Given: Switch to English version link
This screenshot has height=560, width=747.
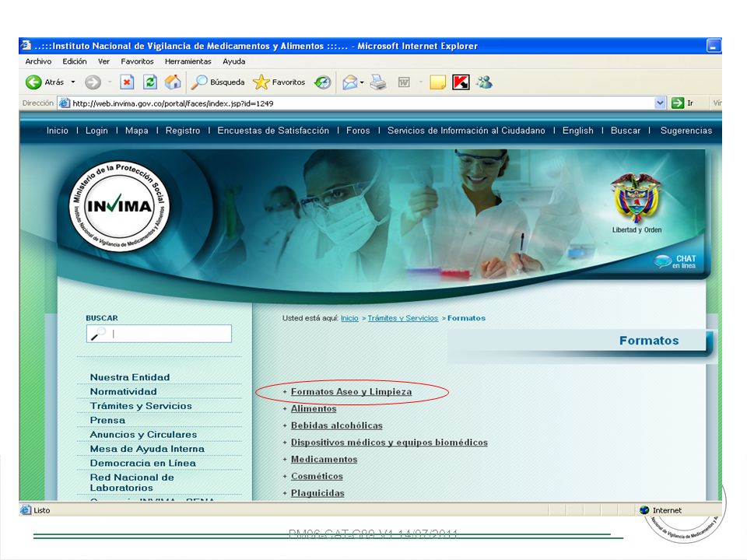Looking at the screenshot, I should click(578, 131).
